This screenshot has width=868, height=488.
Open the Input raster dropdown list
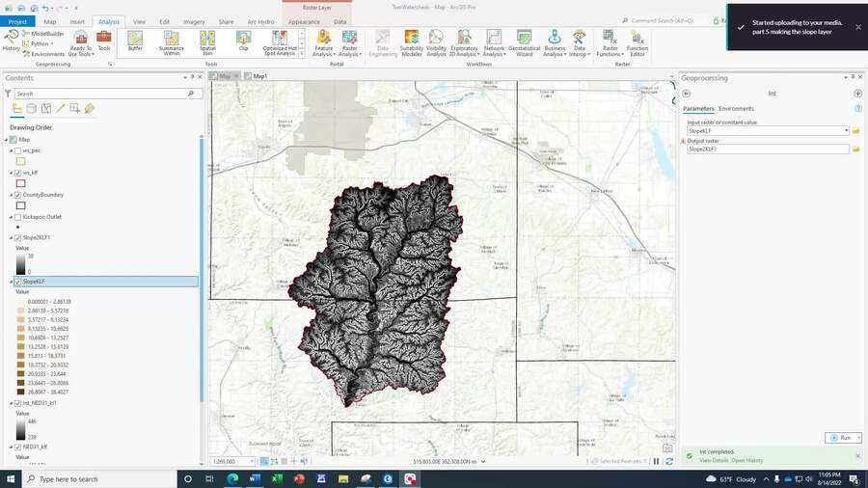(846, 130)
